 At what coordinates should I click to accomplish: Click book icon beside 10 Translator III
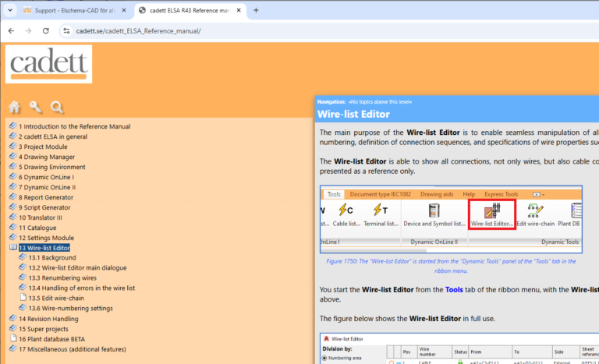(x=13, y=217)
